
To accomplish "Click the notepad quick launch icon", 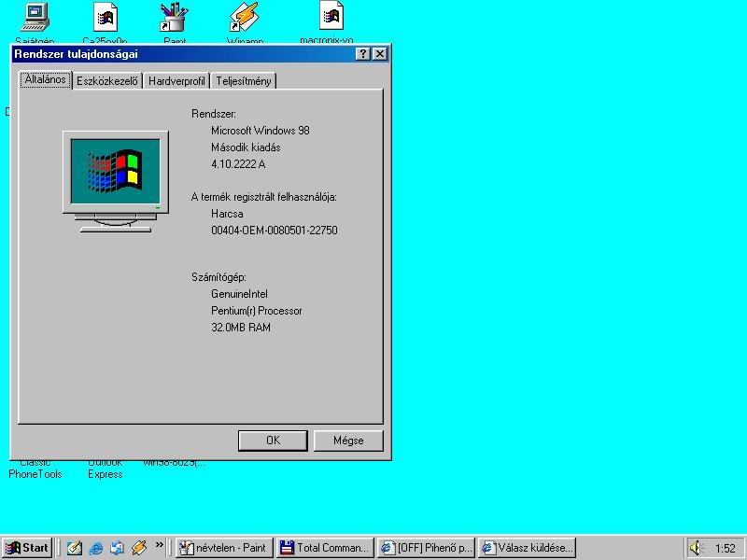I will click(x=74, y=548).
